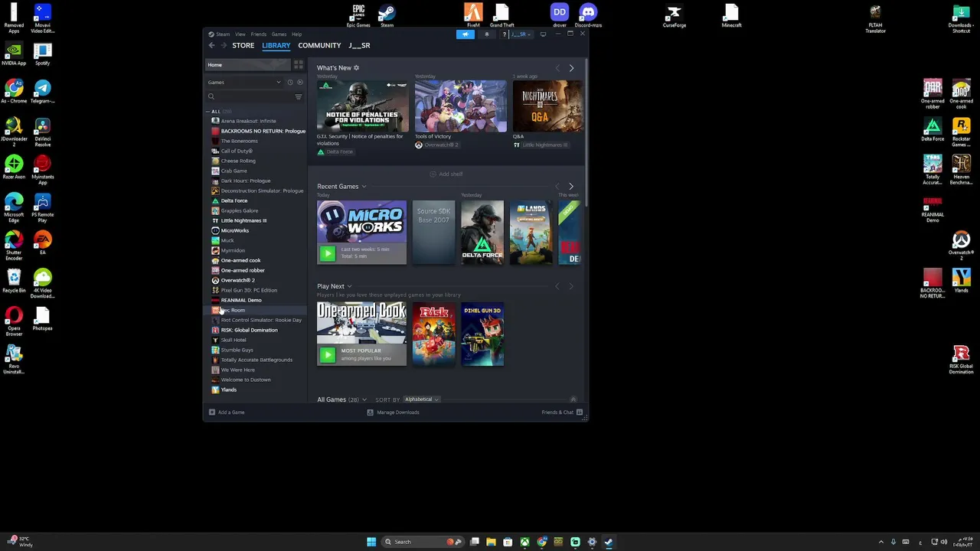980x551 pixels.
Task: Expand the Recent Games shelf dropdown
Action: [x=364, y=187]
